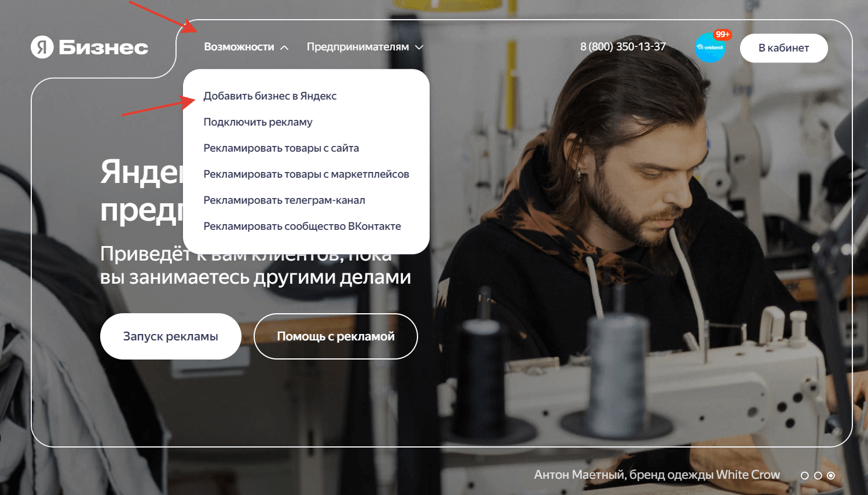Switch to the second carousel slide dot
The image size is (868, 495).
click(818, 475)
